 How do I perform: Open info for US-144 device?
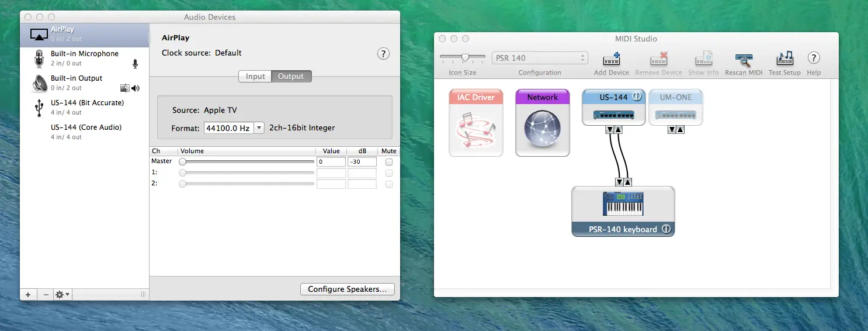637,97
